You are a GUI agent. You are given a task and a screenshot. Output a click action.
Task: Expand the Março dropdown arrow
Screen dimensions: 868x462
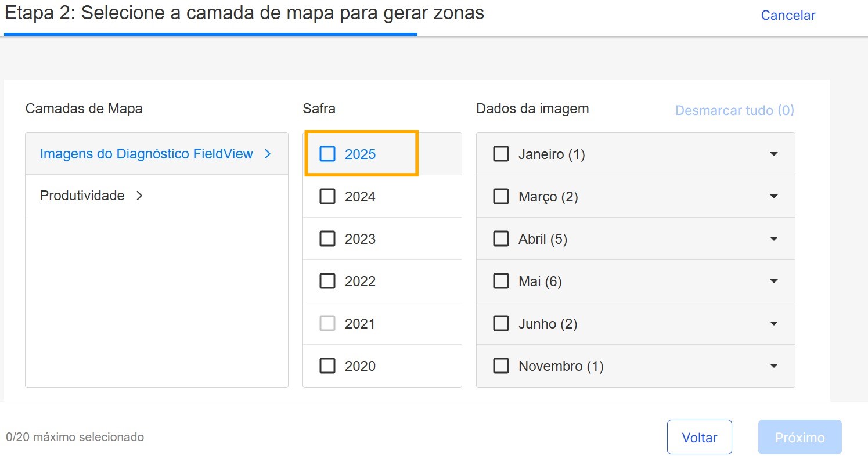coord(773,197)
